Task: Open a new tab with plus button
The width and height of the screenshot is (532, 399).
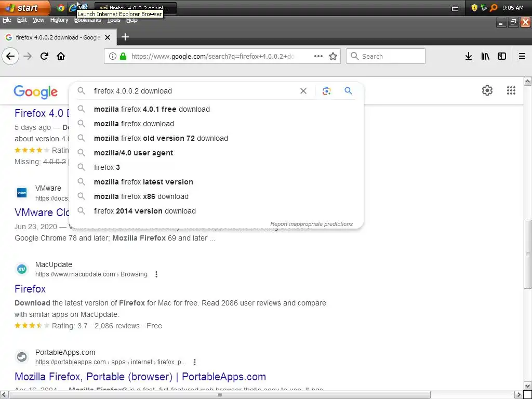Action: tap(125, 37)
